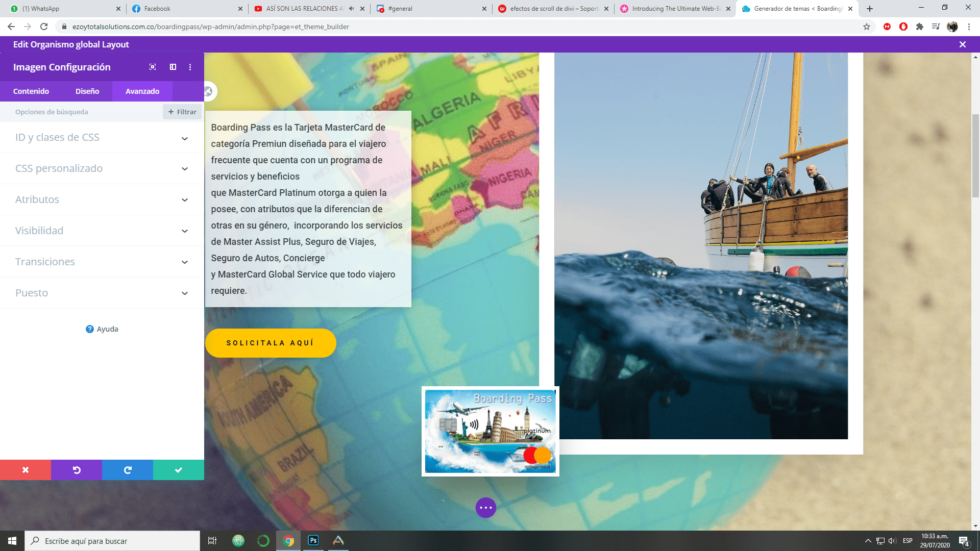Select the Avanzado tab
Image resolution: width=980 pixels, height=551 pixels.
pos(142,91)
